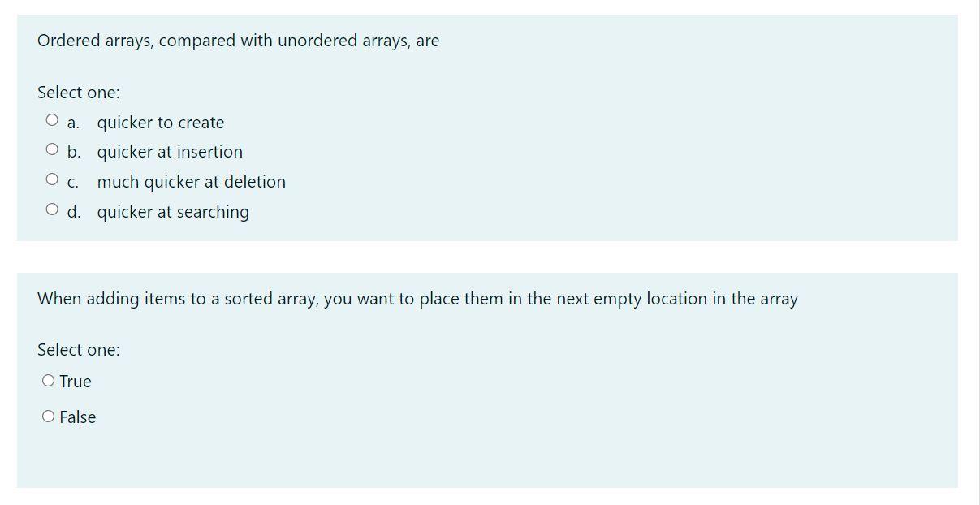The width and height of the screenshot is (980, 505).
Task: Click the letter label c
Action: coord(73,183)
